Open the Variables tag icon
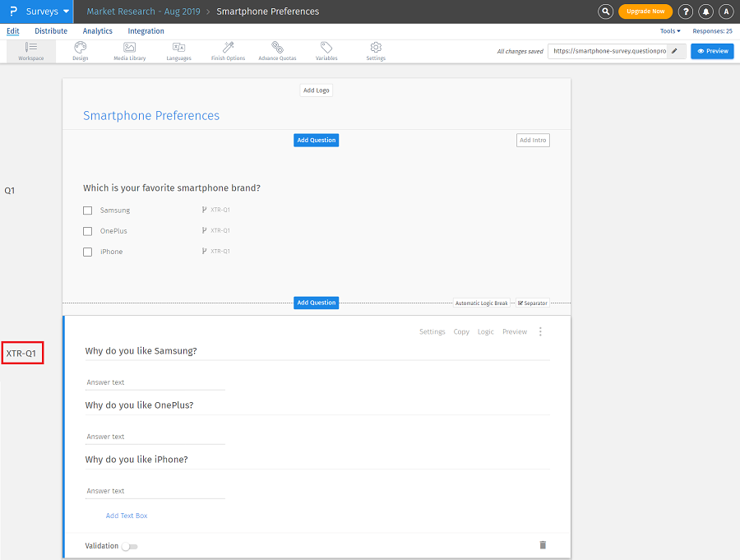 click(326, 51)
